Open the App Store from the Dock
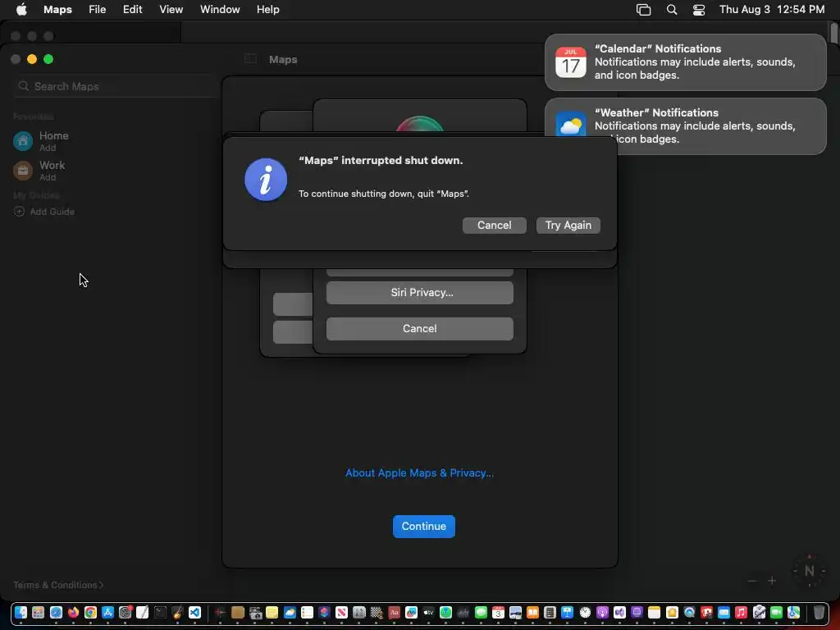This screenshot has width=840, height=630. click(x=107, y=612)
